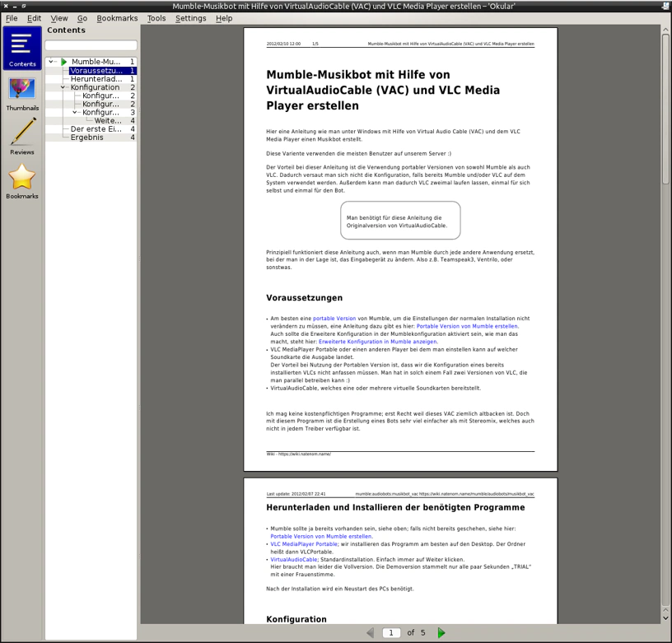Image resolution: width=672 pixels, height=643 pixels.
Task: Click the green play arrow beside Mumble-Mu... entry
Action: 64,62
